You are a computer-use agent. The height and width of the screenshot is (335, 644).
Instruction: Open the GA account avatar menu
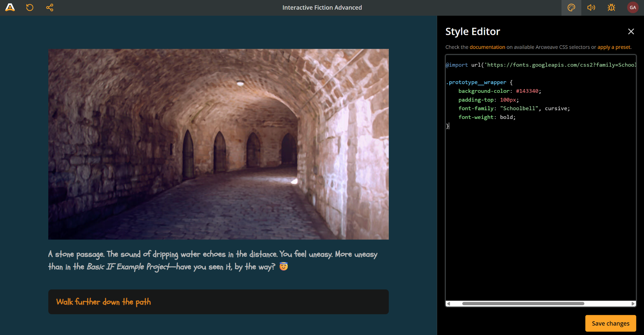click(633, 7)
